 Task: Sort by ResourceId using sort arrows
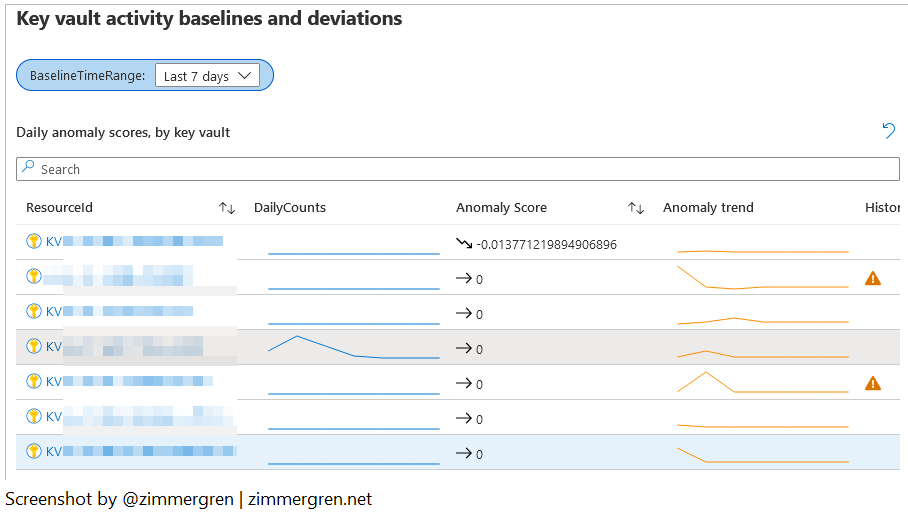(227, 208)
